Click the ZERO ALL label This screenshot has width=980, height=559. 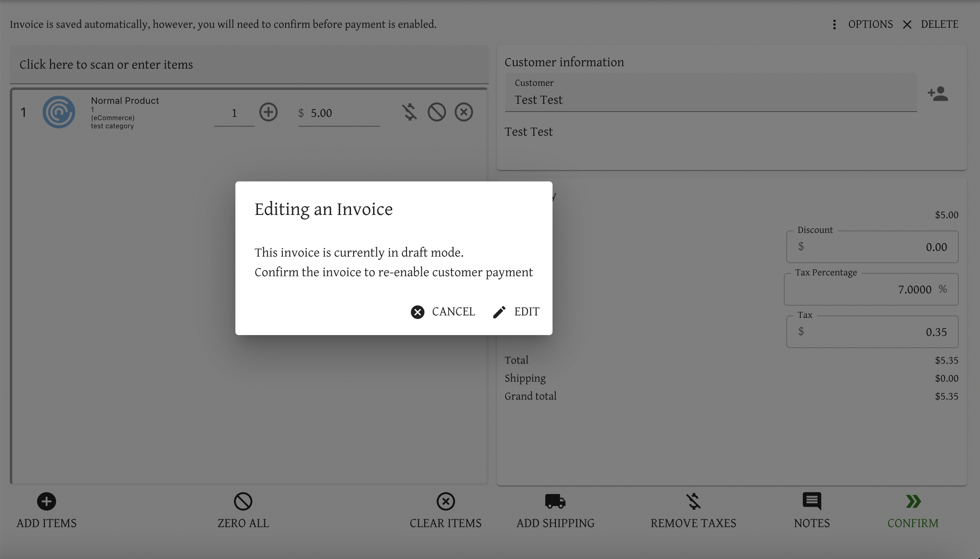pos(243,523)
